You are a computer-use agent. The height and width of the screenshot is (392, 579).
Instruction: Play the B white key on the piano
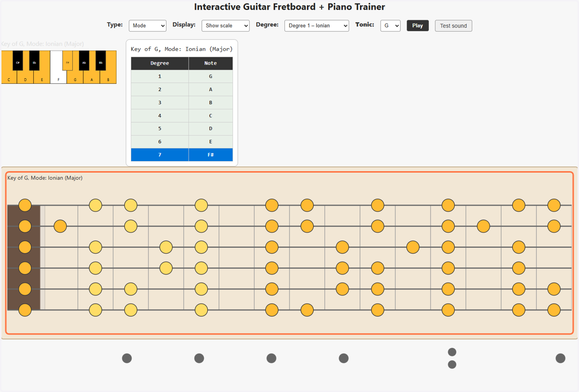(108, 77)
